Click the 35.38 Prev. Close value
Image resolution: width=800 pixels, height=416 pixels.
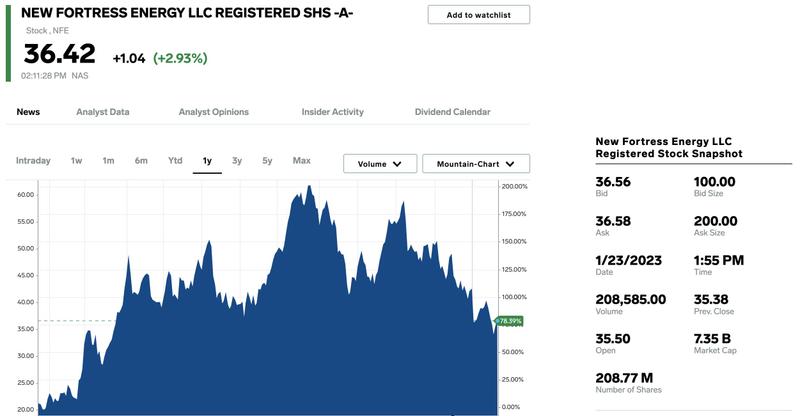click(x=711, y=300)
